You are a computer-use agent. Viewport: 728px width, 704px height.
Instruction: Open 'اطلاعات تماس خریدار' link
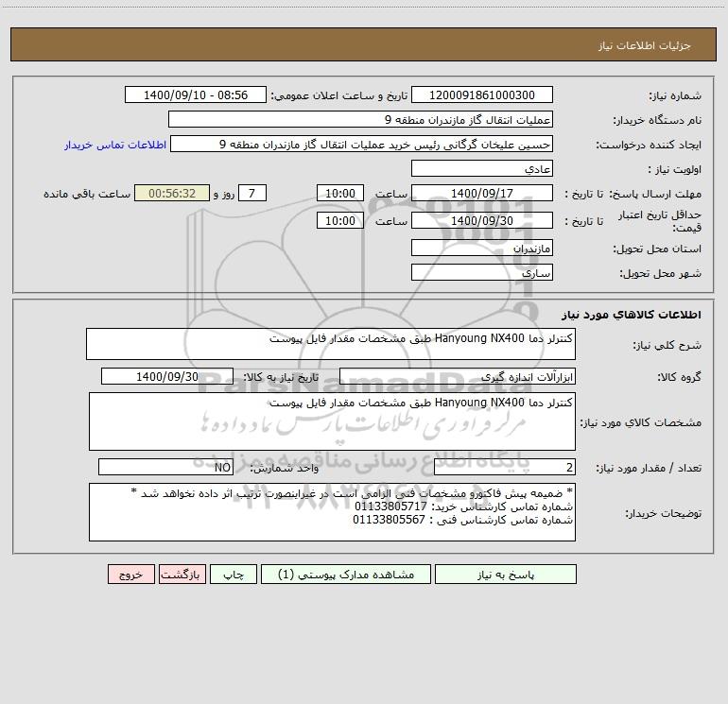[x=115, y=145]
